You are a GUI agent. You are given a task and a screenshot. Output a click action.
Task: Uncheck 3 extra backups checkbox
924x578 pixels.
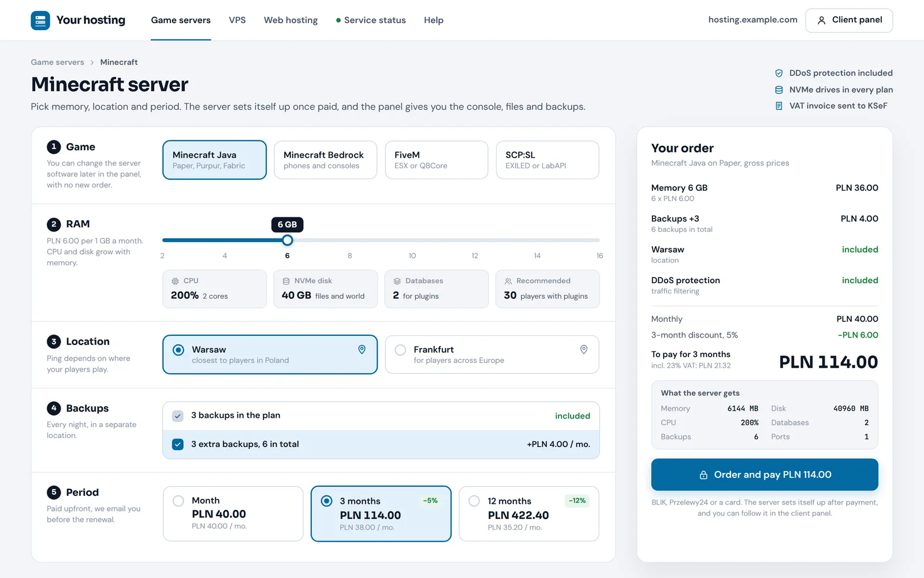pos(178,444)
